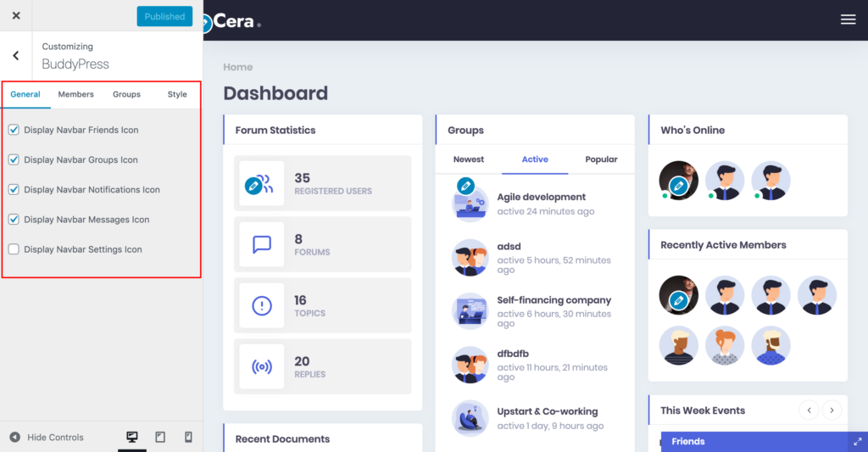868x452 pixels.
Task: Enable Display Navbar Settings Icon checkbox
Action: coord(14,249)
